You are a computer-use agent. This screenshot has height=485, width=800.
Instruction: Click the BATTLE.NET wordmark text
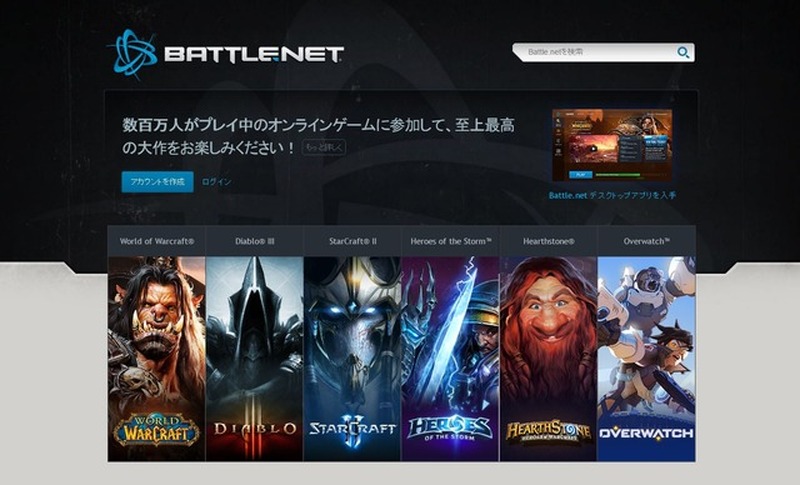click(254, 55)
